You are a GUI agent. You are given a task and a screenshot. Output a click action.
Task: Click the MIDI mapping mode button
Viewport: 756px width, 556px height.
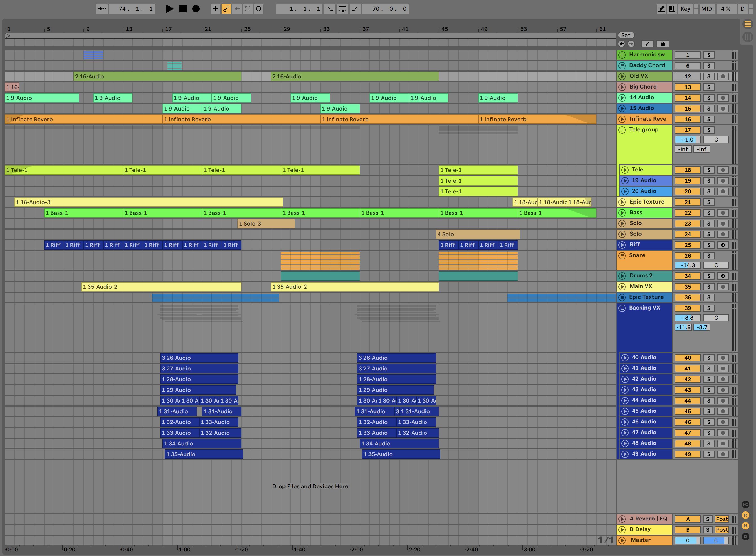pos(707,9)
